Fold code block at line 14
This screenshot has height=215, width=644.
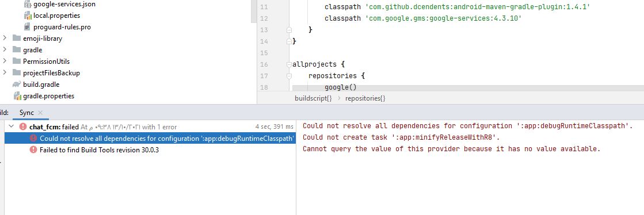289,41
